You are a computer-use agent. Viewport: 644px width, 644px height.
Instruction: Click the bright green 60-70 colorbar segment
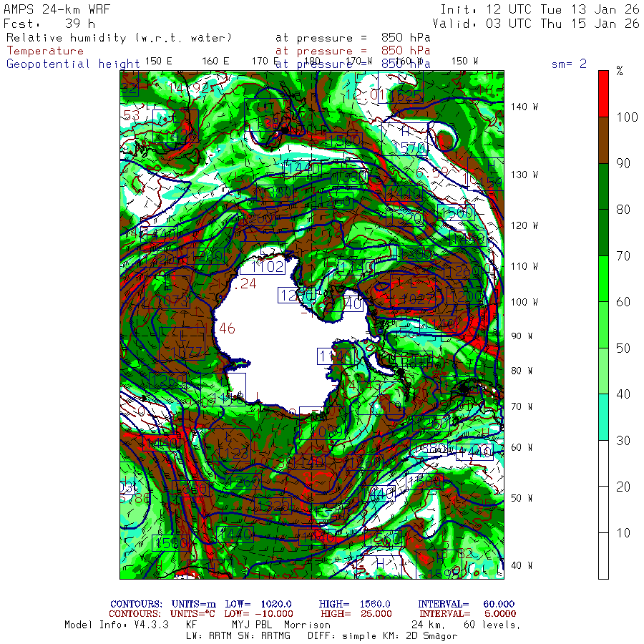pyautogui.click(x=603, y=279)
